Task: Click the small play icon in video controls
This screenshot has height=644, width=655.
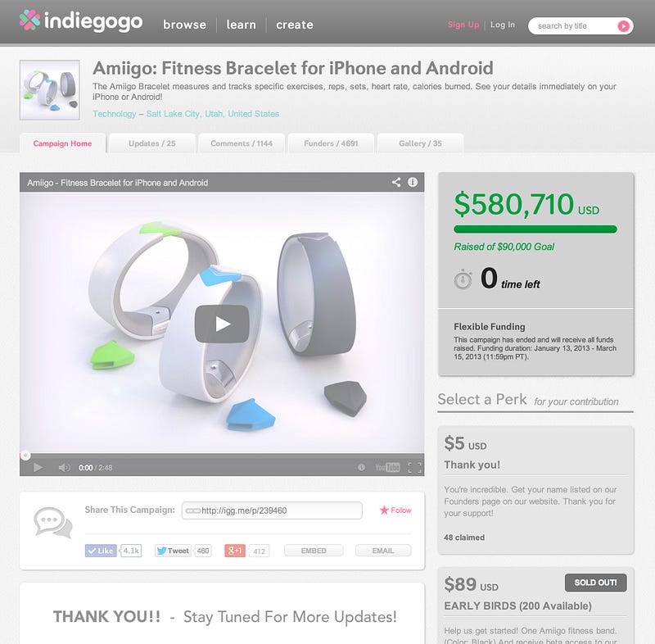Action: 38,467
